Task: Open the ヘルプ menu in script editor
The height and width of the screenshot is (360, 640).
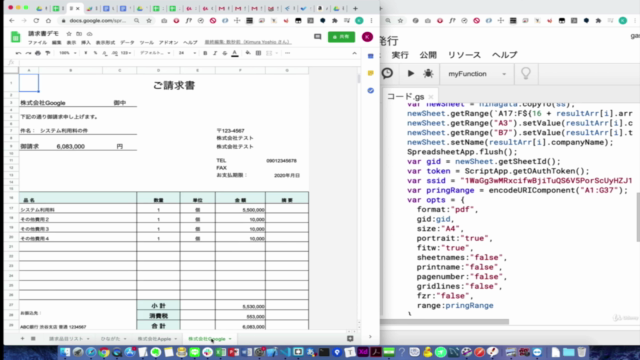Action: click(x=504, y=55)
